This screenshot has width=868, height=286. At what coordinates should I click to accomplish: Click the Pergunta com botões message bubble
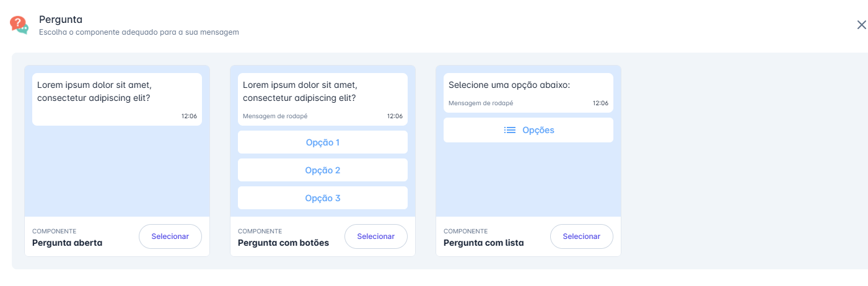pyautogui.click(x=323, y=99)
